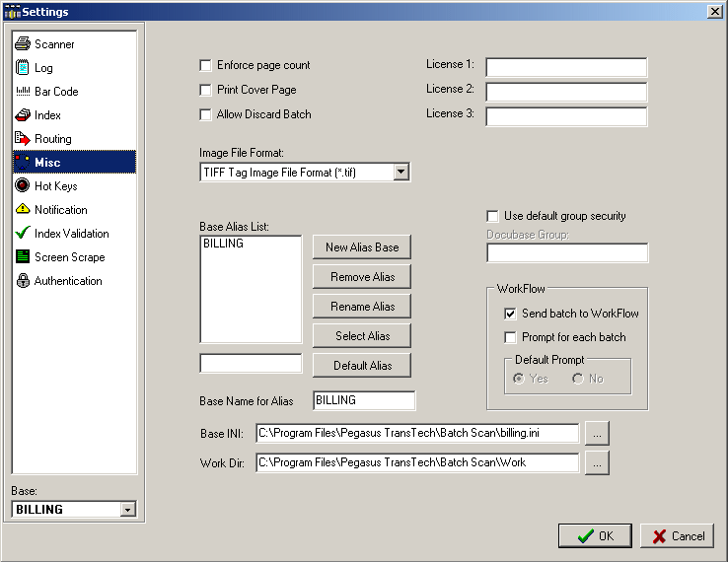Screen dimensions: 728x562
Task: Check Allow Discard Batch option
Action: pyautogui.click(x=205, y=114)
